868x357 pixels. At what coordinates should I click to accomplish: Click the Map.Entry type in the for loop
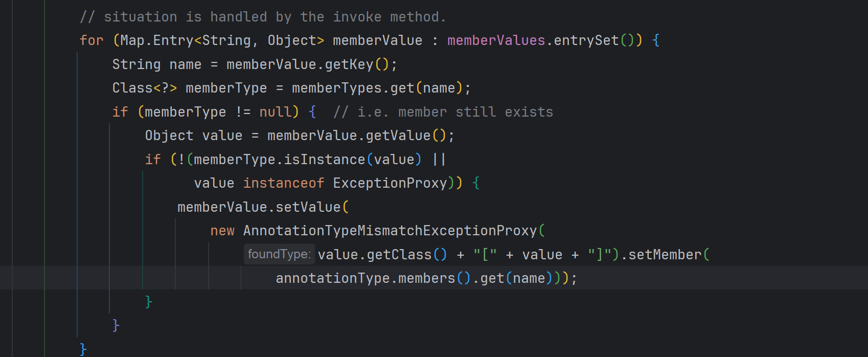coord(156,40)
